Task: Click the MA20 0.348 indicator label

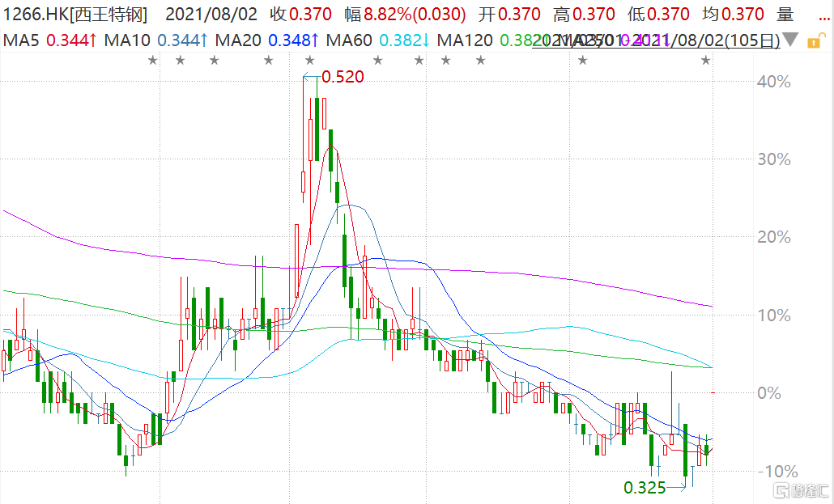Action: (x=267, y=40)
